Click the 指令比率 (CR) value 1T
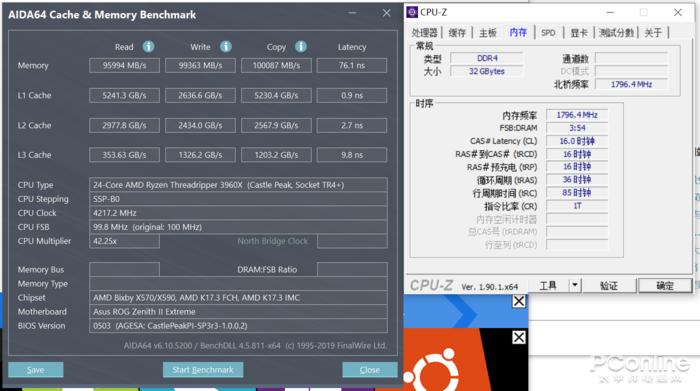Screen dimensions: 700x391 tap(577, 206)
